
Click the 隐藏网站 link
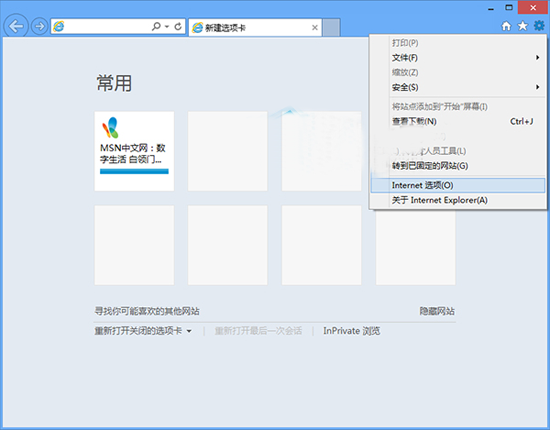[x=437, y=311]
